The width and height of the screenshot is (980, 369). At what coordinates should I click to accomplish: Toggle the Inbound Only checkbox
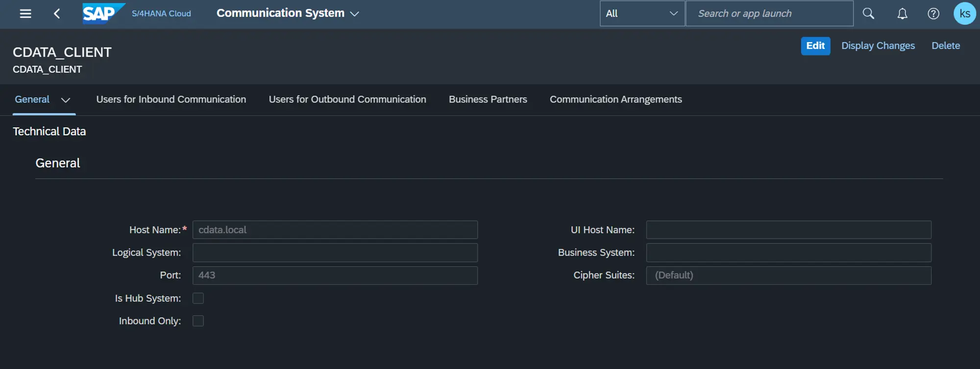[198, 321]
